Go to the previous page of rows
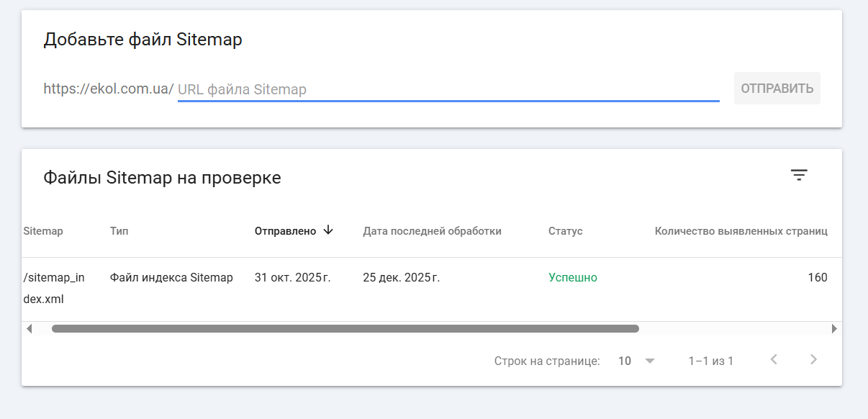This screenshot has height=419, width=868. click(x=774, y=360)
